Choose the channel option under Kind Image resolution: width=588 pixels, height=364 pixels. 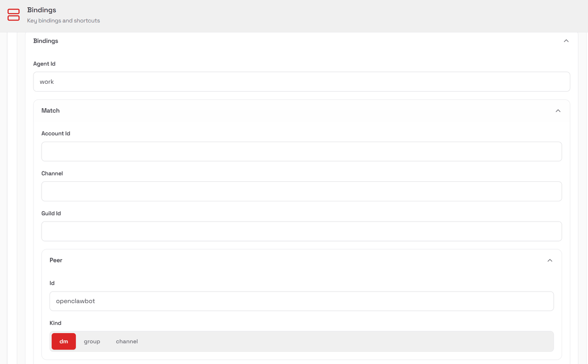tap(126, 341)
